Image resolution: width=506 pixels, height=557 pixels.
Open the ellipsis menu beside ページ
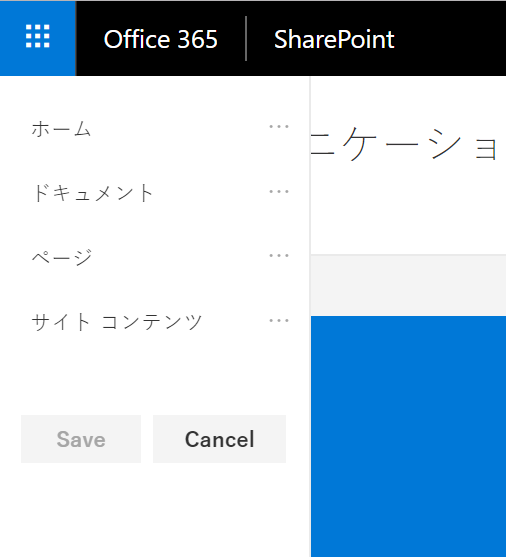(279, 256)
